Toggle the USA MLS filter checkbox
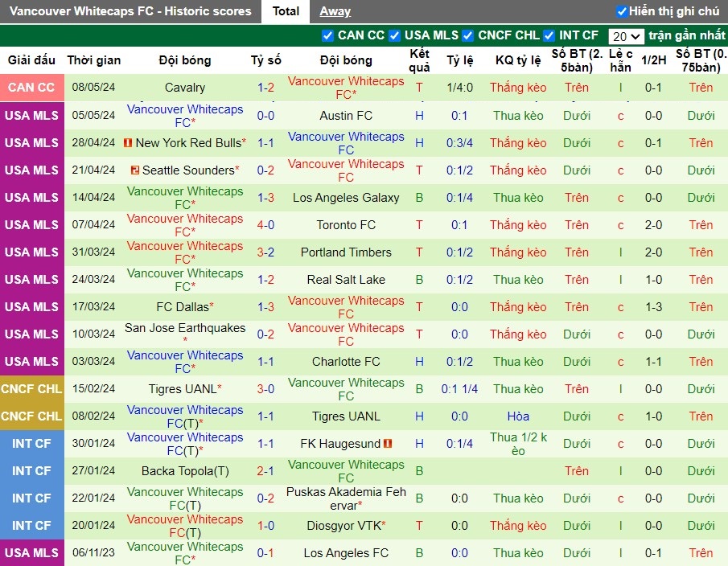Viewport: 728px width, 566px height. click(x=395, y=35)
